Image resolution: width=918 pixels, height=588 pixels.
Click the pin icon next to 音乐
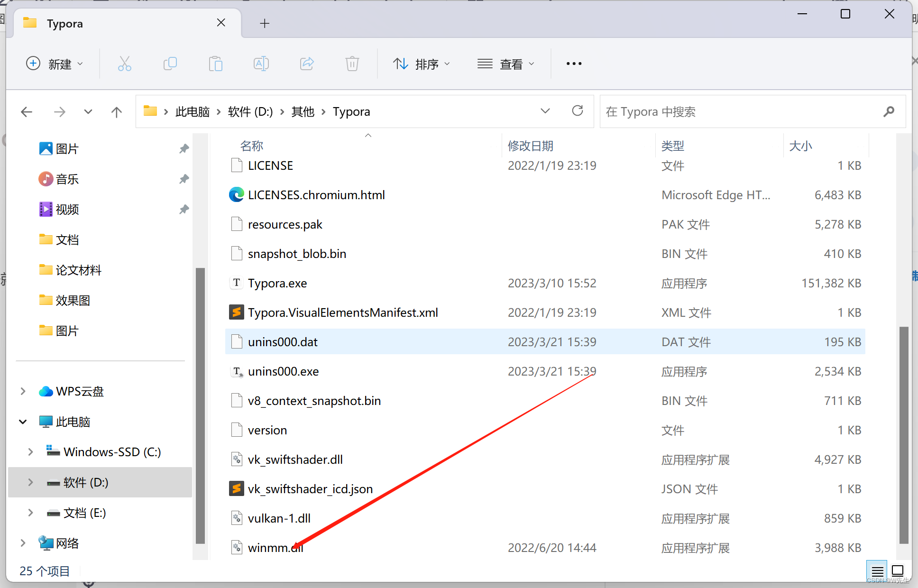coord(184,179)
